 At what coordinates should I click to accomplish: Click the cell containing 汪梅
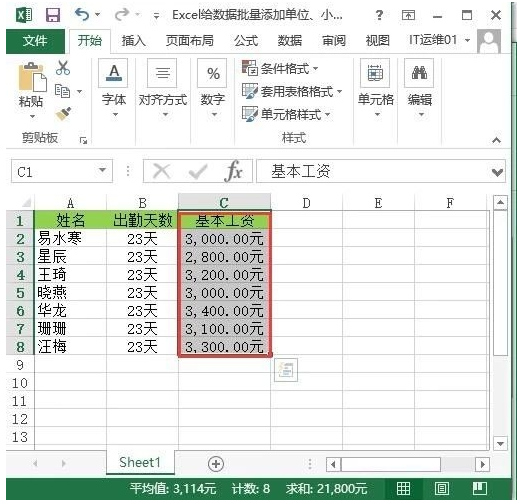70,347
